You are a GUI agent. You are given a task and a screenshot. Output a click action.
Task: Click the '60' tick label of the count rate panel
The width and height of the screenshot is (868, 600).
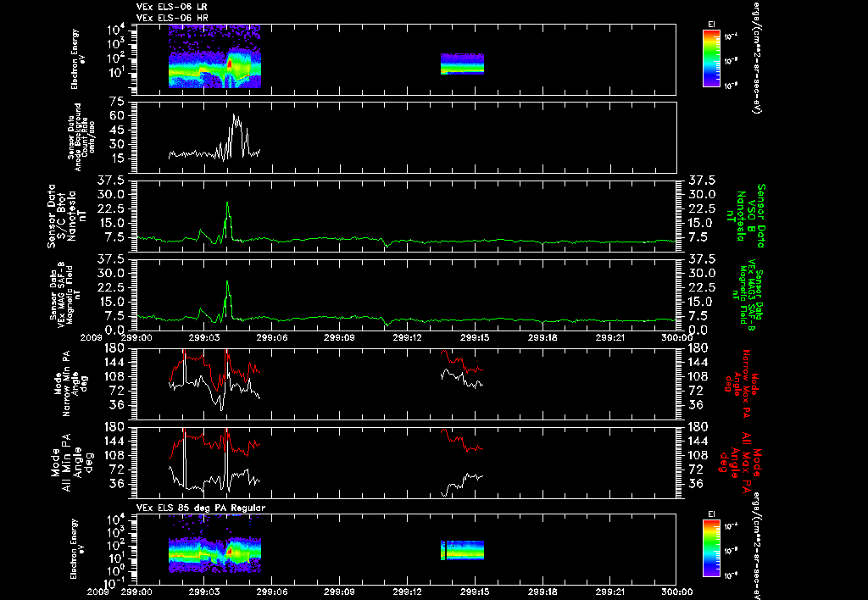coord(117,116)
